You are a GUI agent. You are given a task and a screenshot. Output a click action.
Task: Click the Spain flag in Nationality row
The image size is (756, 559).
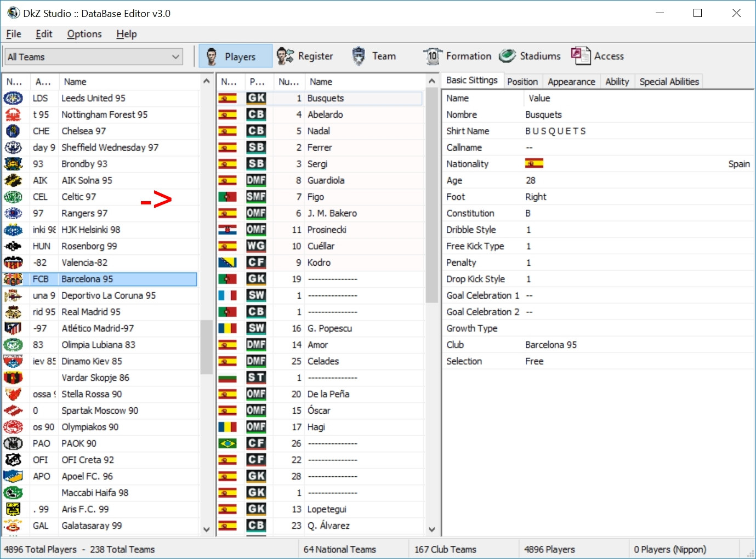pos(534,164)
